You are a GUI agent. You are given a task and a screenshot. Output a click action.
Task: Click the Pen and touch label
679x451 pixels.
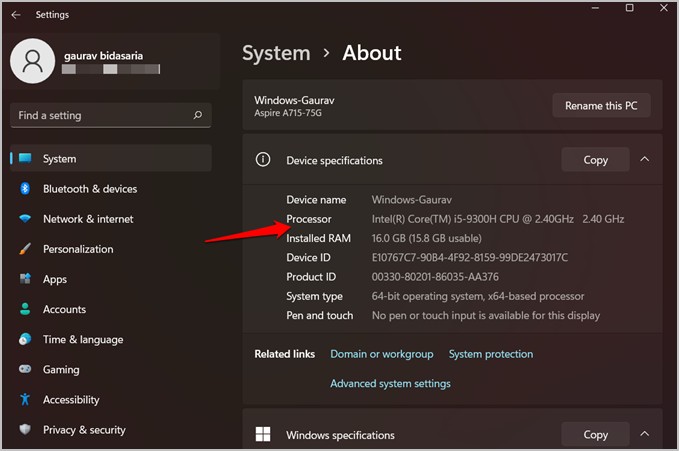[320, 315]
